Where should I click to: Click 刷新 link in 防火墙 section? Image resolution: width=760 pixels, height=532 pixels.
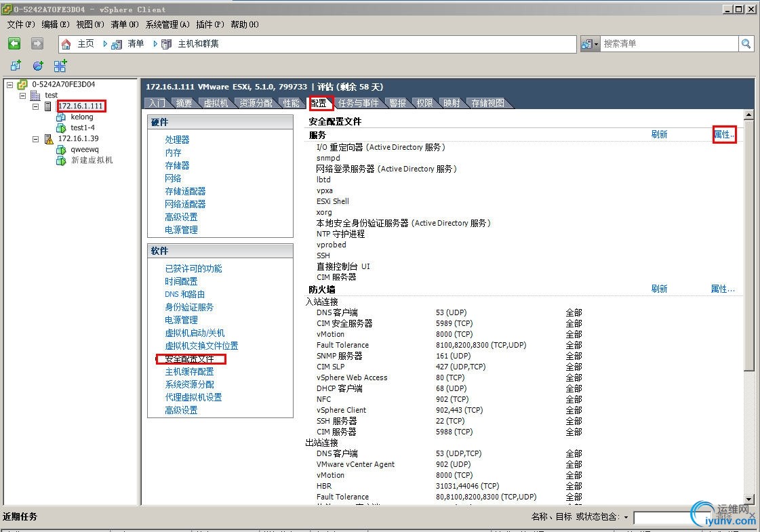[x=659, y=289]
